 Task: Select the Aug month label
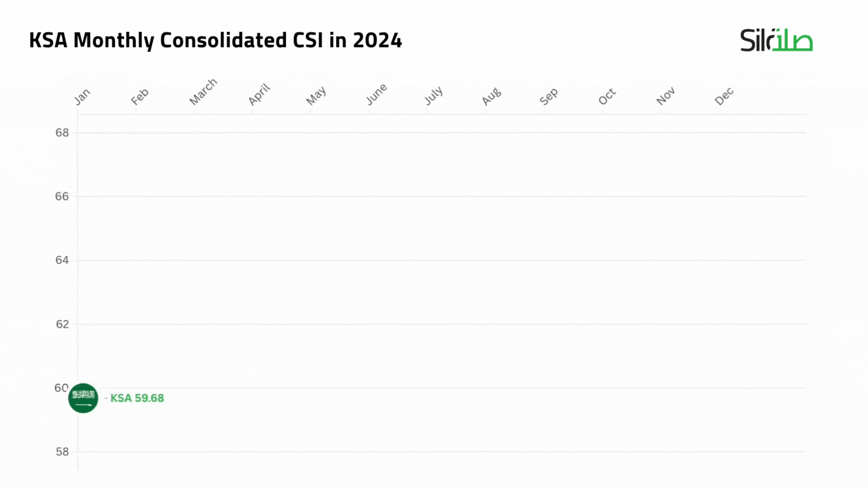[x=491, y=96]
